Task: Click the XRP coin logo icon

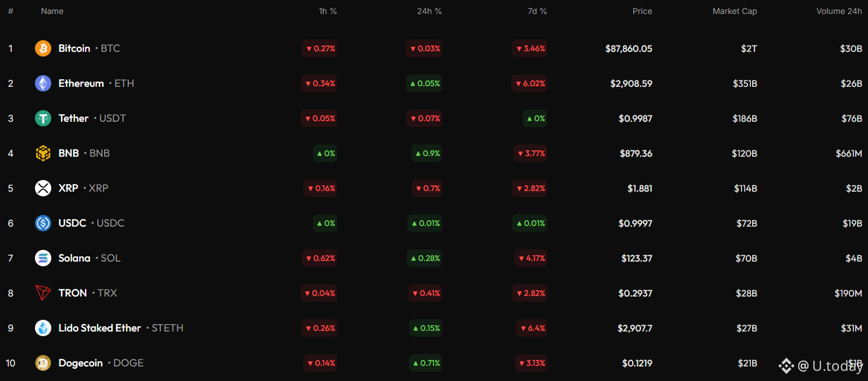Action: 43,188
